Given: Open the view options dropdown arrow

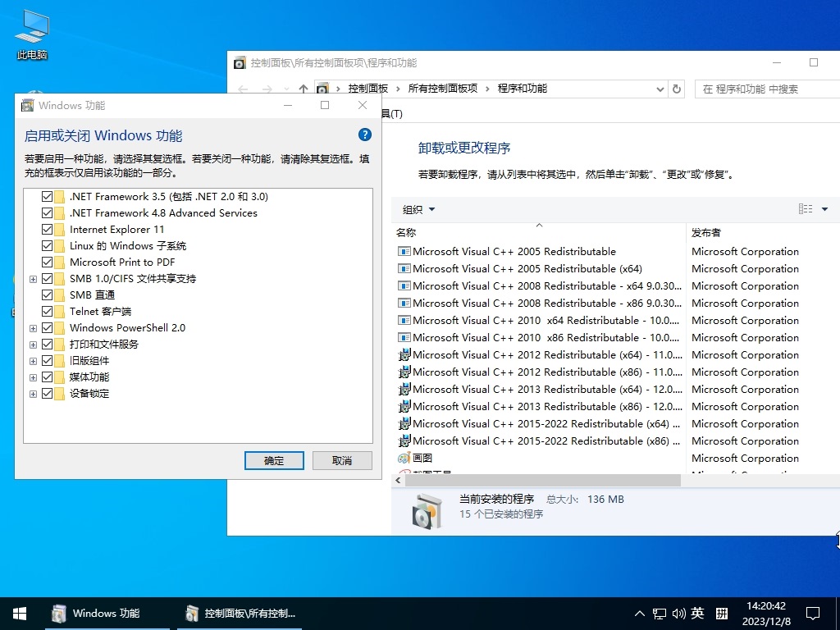Looking at the screenshot, I should [824, 209].
